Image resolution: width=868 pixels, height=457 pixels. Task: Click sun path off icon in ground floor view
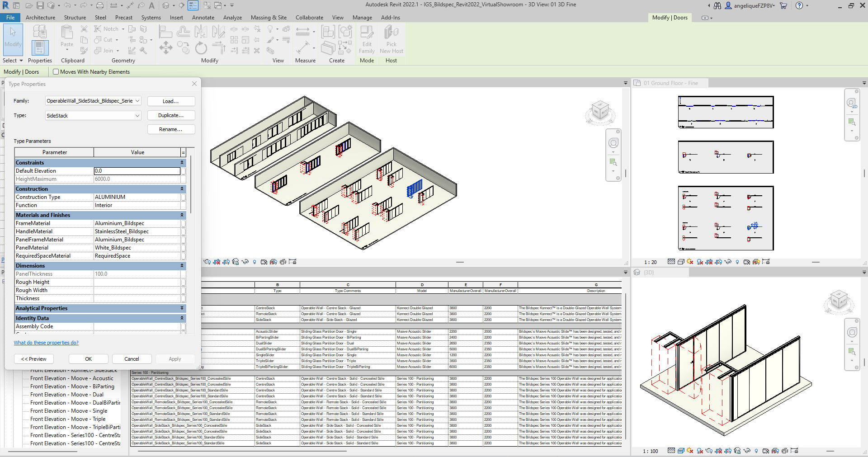click(x=690, y=262)
